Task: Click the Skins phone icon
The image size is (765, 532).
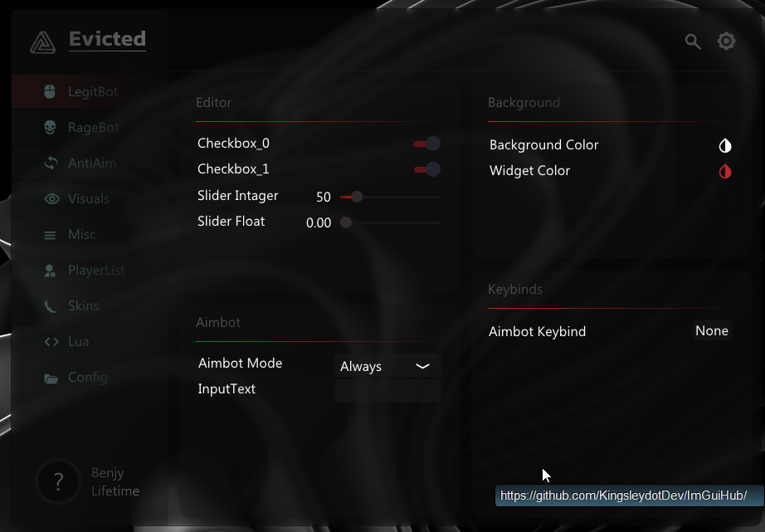Action: (51, 306)
